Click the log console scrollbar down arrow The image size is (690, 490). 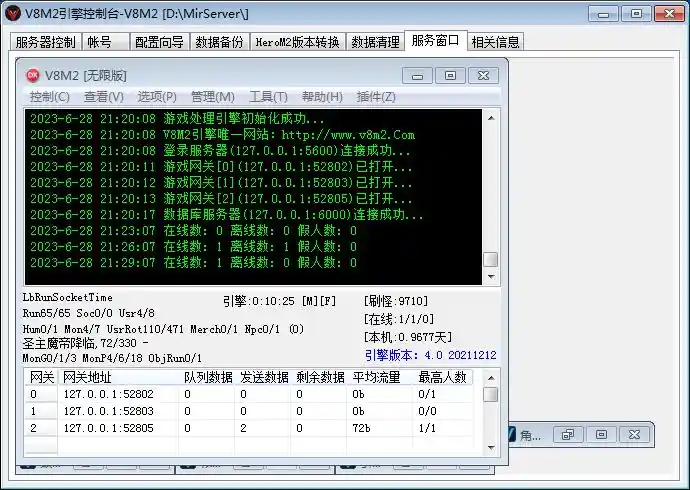(x=491, y=277)
